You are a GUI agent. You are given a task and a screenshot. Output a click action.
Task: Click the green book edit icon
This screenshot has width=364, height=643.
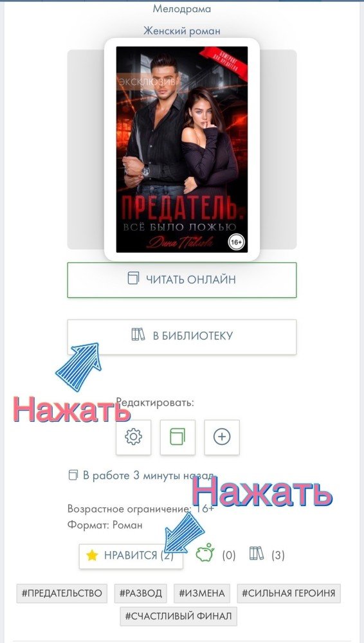pyautogui.click(x=177, y=437)
